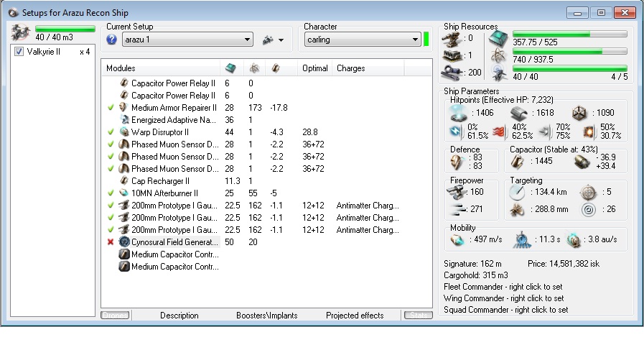Viewport: 644px width, 345px height.
Task: Select the Energized Adaptive Na... module row
Action: click(267, 120)
